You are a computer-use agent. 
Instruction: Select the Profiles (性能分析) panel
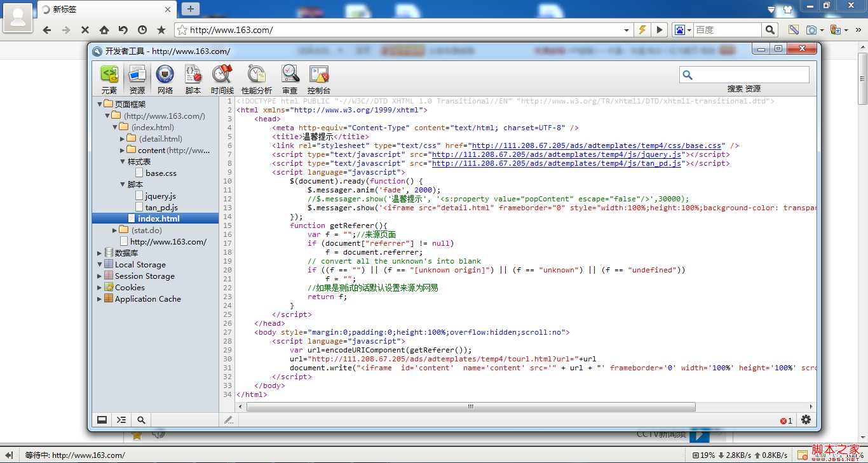point(257,80)
